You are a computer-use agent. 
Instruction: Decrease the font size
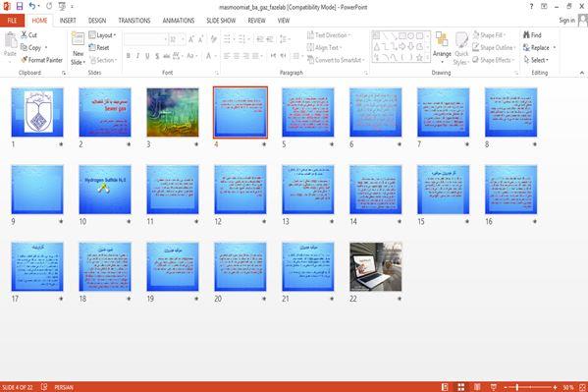[x=201, y=39]
